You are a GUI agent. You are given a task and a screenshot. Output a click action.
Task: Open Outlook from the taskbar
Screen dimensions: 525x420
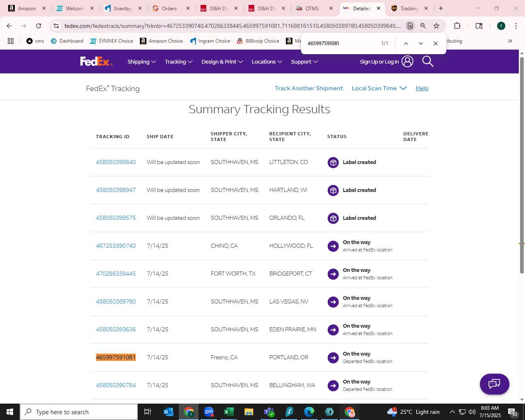pyautogui.click(x=169, y=412)
